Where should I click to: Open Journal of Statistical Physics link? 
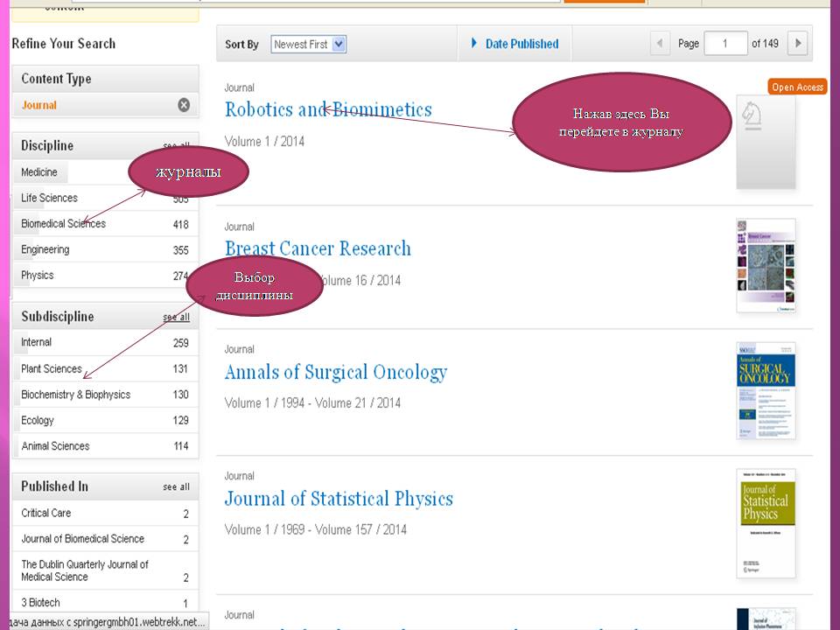click(339, 499)
